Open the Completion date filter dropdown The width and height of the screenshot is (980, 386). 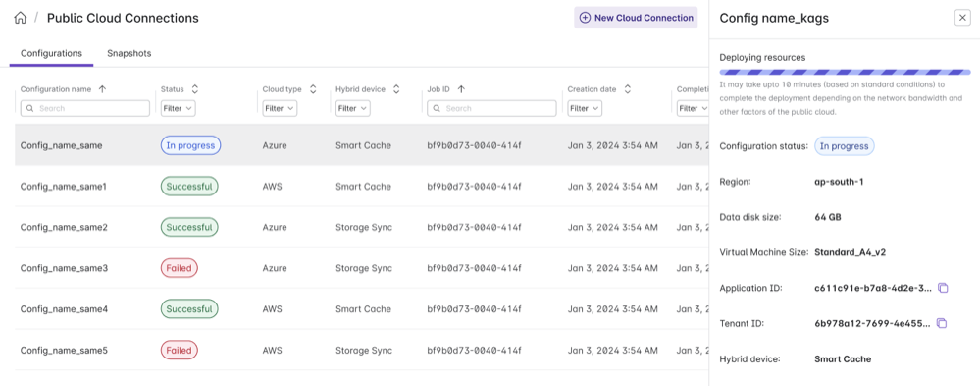coord(693,108)
